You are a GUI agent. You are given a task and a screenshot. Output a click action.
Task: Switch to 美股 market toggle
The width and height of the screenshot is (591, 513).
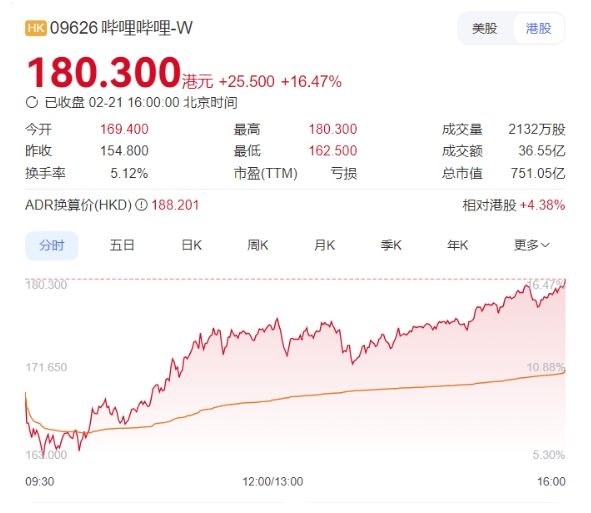[485, 29]
